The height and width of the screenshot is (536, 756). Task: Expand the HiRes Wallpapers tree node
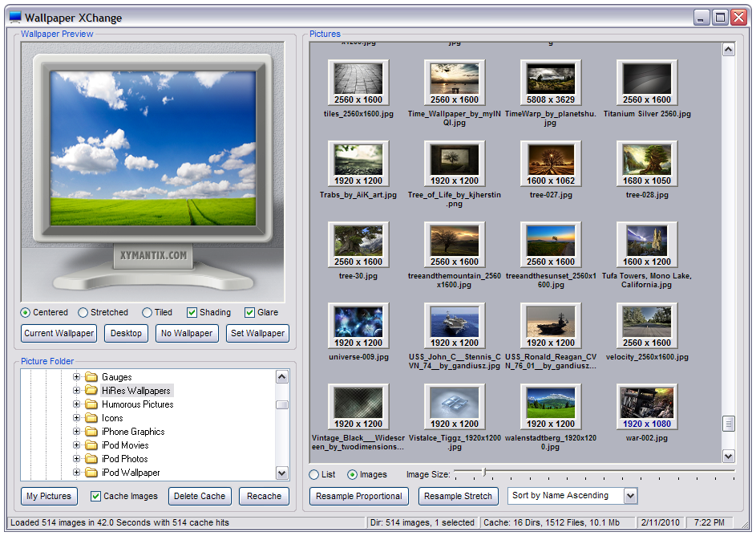pyautogui.click(x=77, y=391)
